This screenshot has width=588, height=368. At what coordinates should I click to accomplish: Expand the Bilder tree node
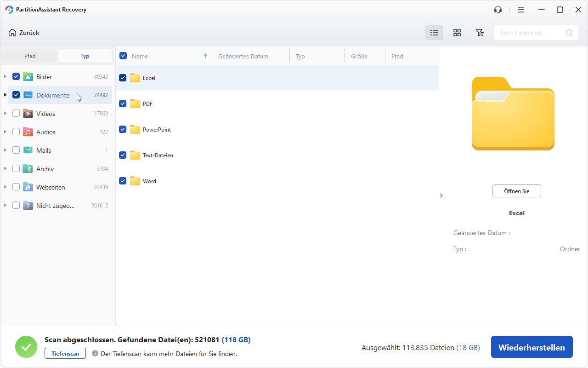(x=6, y=77)
